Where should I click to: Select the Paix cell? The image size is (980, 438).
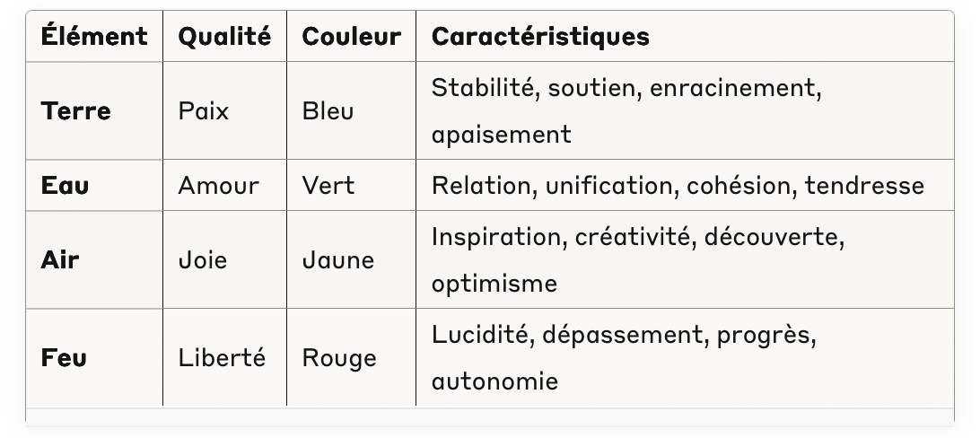click(204, 111)
